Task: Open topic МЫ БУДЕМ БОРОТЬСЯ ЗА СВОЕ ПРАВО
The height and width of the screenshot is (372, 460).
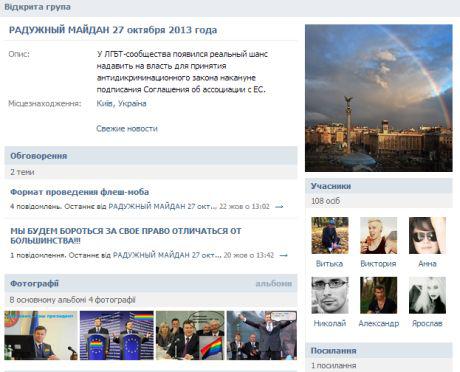Action: click(126, 235)
